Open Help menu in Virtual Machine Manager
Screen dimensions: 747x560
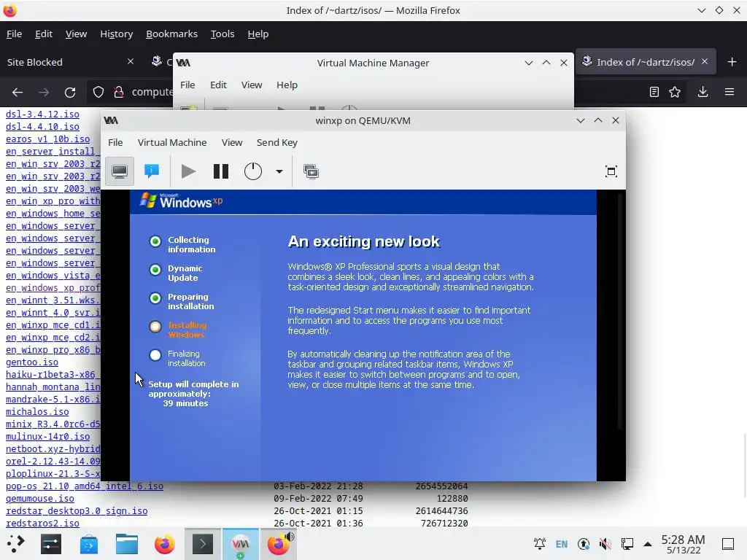tap(287, 85)
